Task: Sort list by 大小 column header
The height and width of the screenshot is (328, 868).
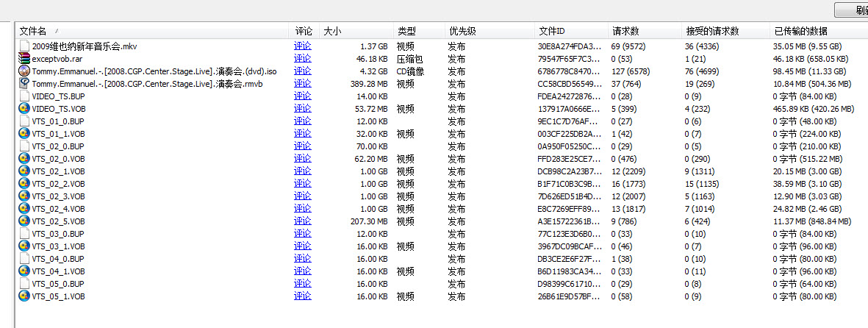Action: [333, 31]
